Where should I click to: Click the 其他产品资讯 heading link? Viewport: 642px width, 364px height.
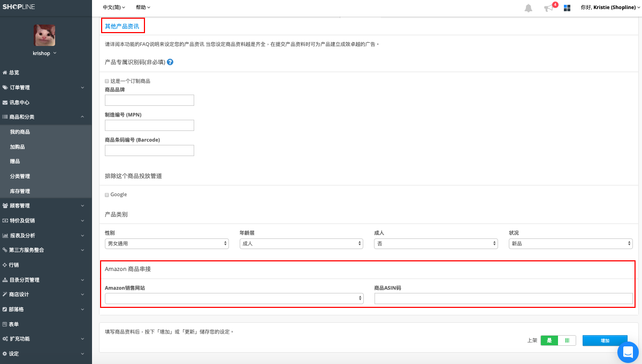[122, 26]
